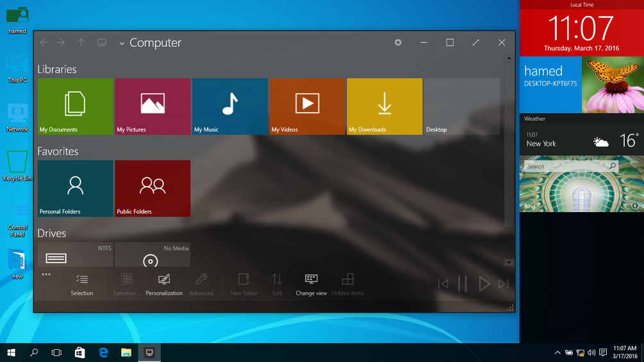Open taskbar Search
This screenshot has height=362, width=644.
coord(34,352)
